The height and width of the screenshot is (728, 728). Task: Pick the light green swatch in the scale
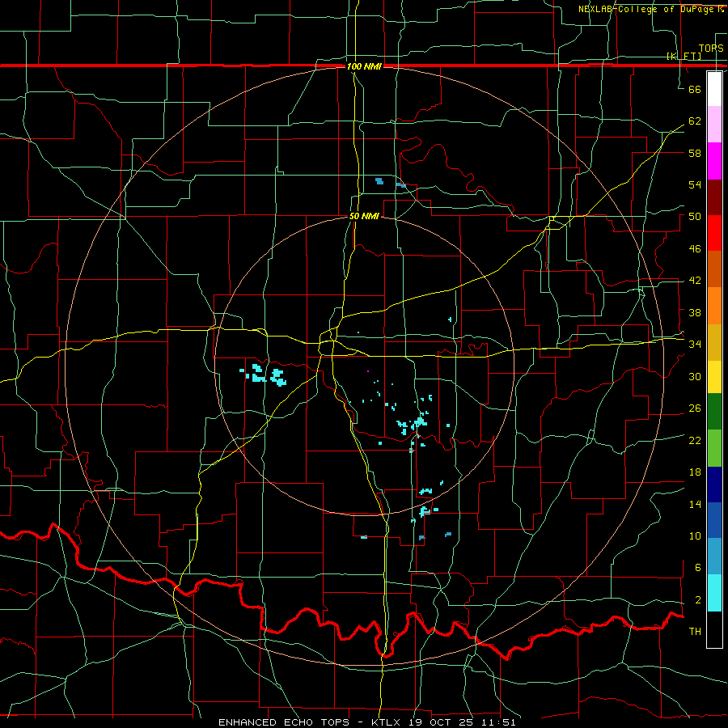point(714,448)
